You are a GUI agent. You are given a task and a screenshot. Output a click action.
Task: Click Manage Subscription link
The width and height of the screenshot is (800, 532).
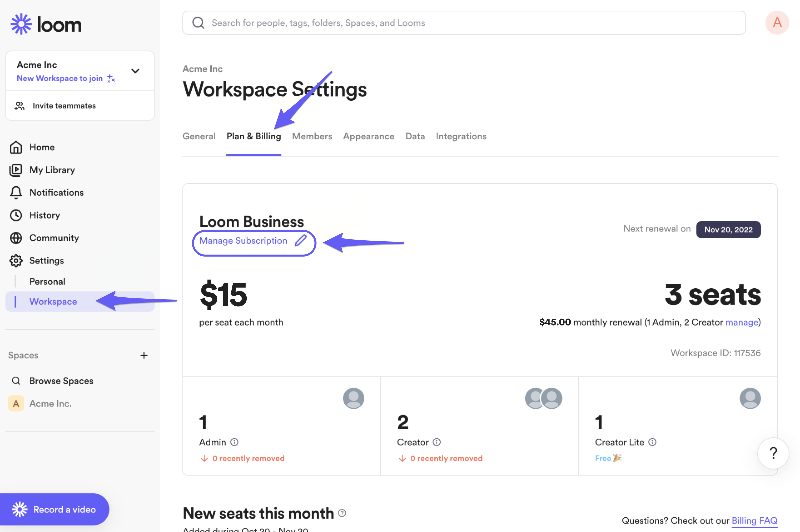(x=243, y=241)
